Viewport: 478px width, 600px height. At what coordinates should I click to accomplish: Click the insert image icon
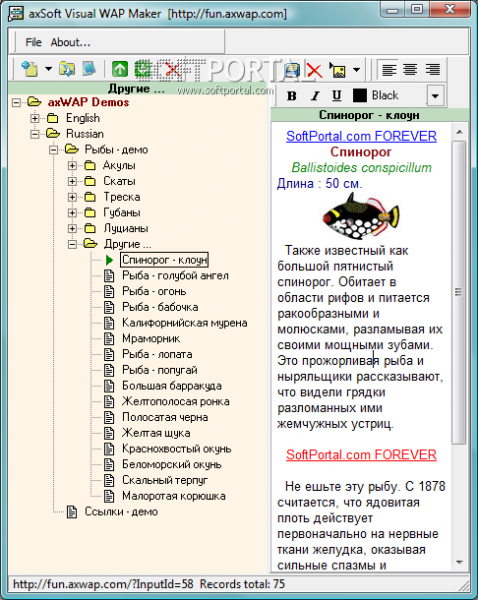pos(337,70)
